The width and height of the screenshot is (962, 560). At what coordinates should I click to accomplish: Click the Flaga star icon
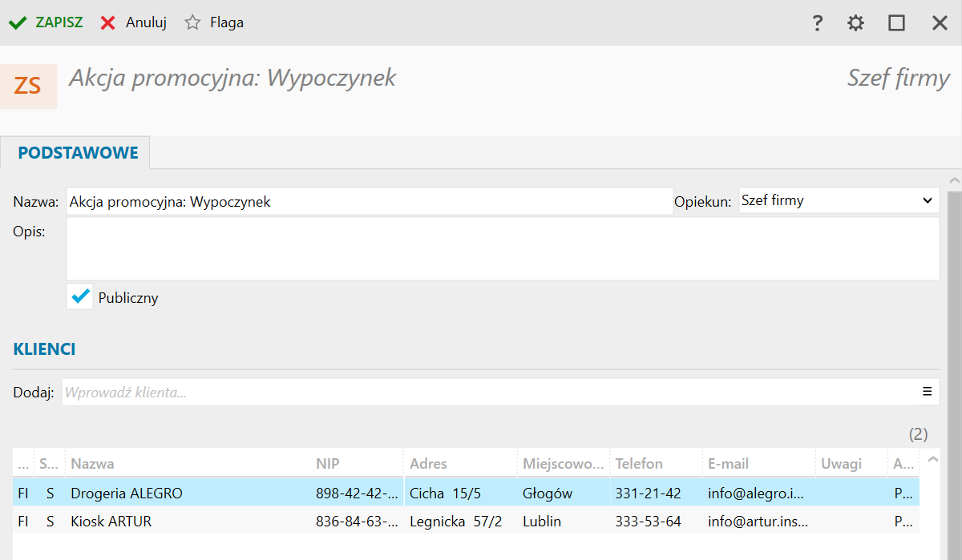(192, 23)
